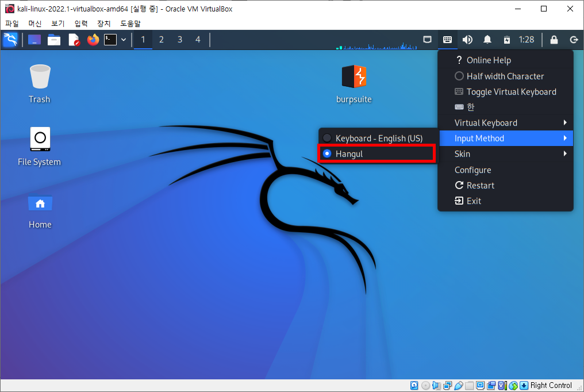The image size is (584, 392).
Task: Expand the Virtual Keyboard submenu
Action: pyautogui.click(x=506, y=123)
